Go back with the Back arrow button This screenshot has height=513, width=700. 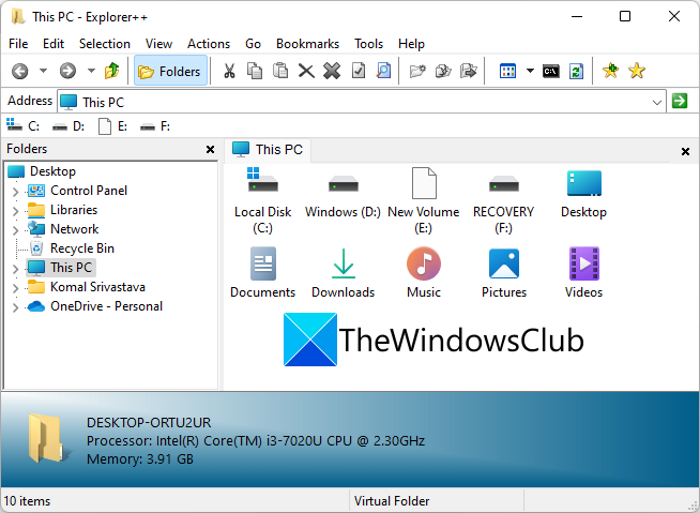pos(20,71)
